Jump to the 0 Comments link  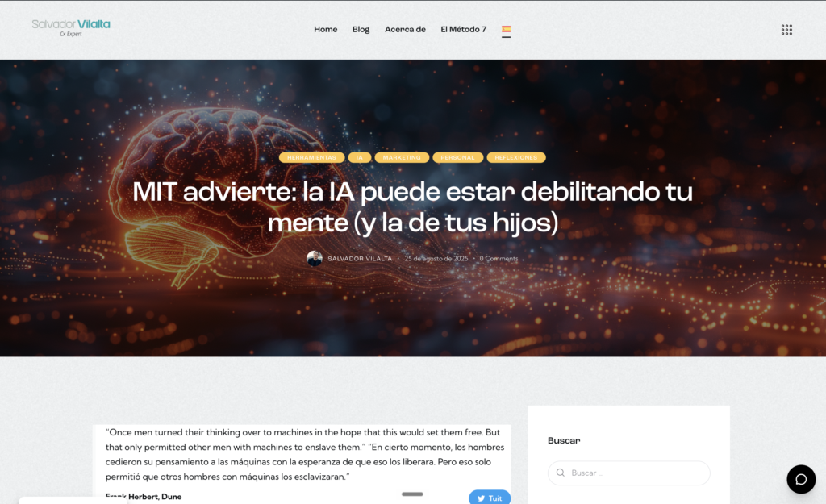(499, 259)
